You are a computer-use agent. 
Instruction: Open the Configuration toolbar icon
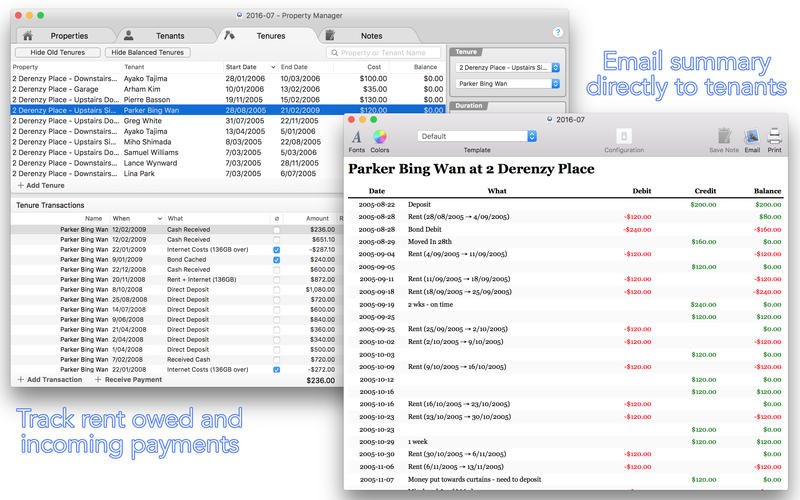pyautogui.click(x=624, y=136)
